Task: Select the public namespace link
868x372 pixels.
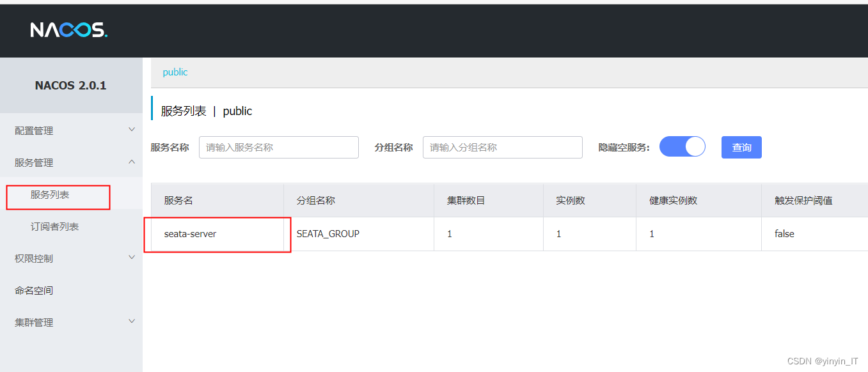Action: 175,72
